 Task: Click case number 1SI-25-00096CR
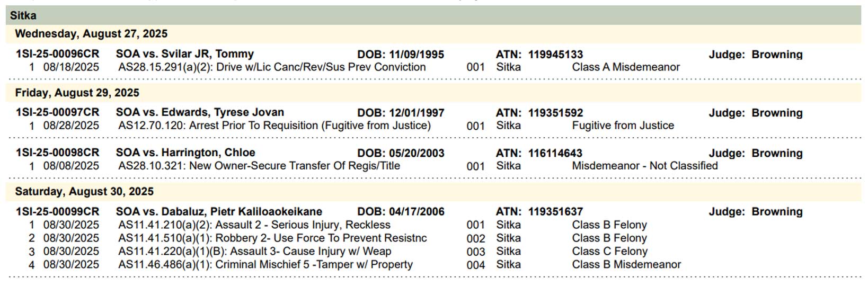57,54
